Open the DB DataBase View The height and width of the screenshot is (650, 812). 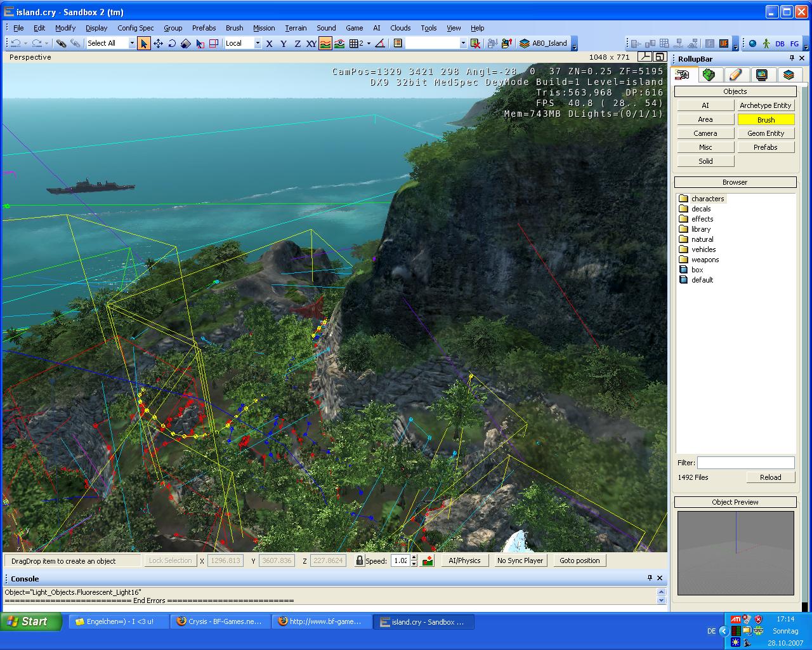pos(780,43)
